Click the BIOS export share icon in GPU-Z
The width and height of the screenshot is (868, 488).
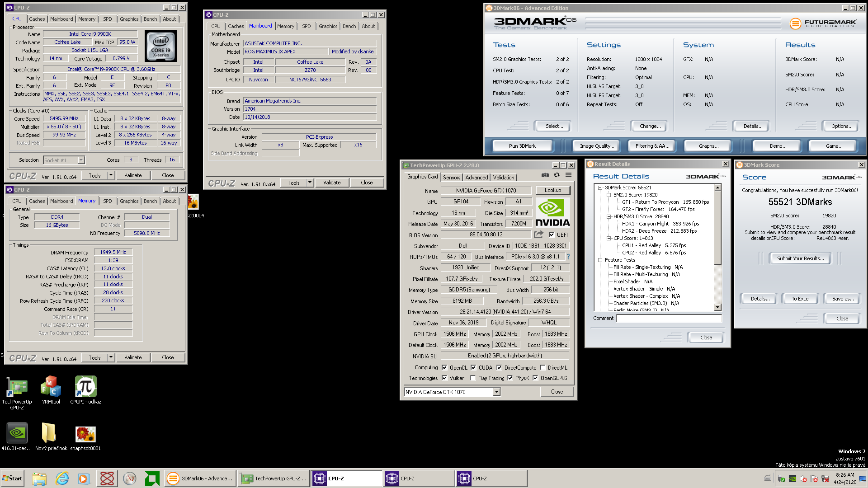(538, 235)
